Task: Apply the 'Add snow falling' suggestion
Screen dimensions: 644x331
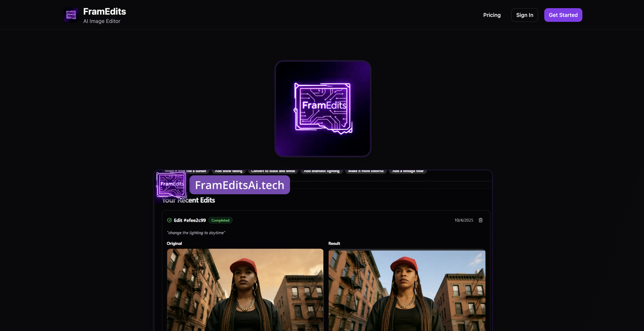Action: (x=228, y=171)
